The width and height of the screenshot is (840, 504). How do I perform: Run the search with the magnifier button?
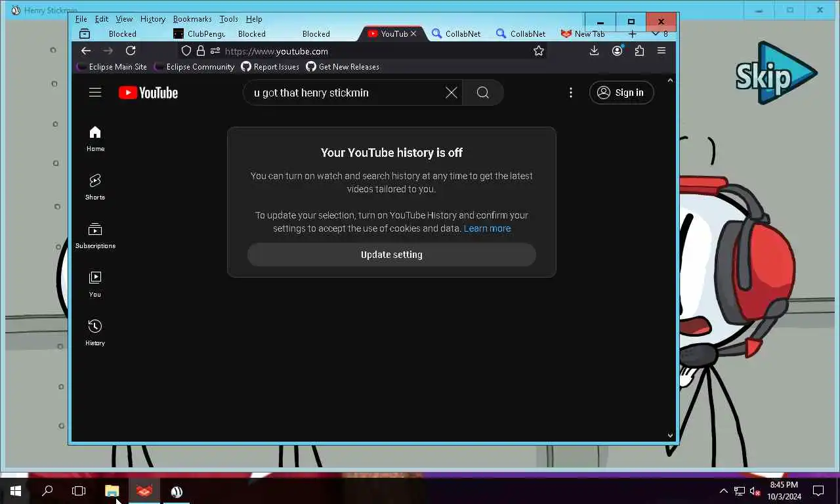pos(483,93)
